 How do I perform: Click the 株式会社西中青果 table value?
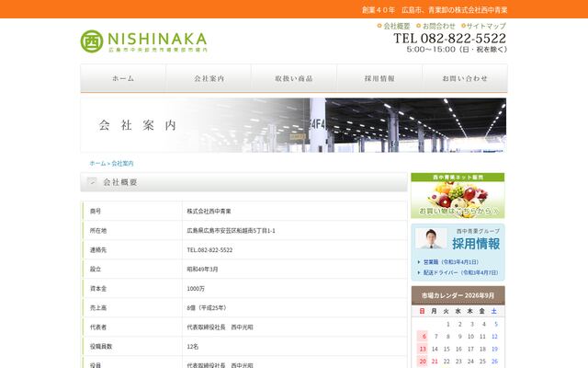[209, 212]
